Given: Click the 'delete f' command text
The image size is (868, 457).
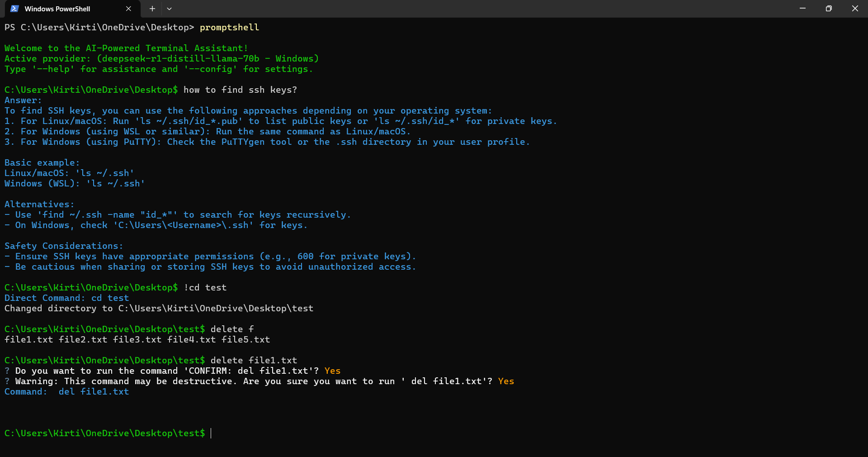Looking at the screenshot, I should (232, 329).
